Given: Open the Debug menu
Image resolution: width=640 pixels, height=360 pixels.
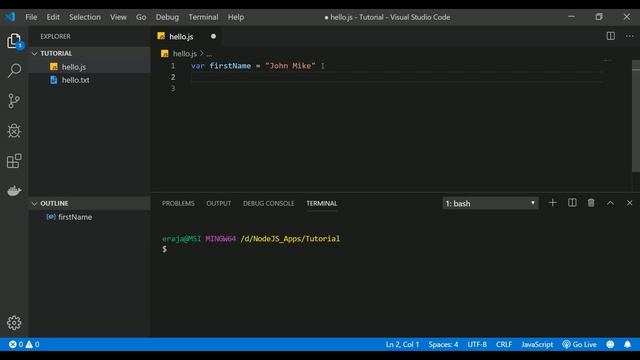Looking at the screenshot, I should pyautogui.click(x=167, y=17).
